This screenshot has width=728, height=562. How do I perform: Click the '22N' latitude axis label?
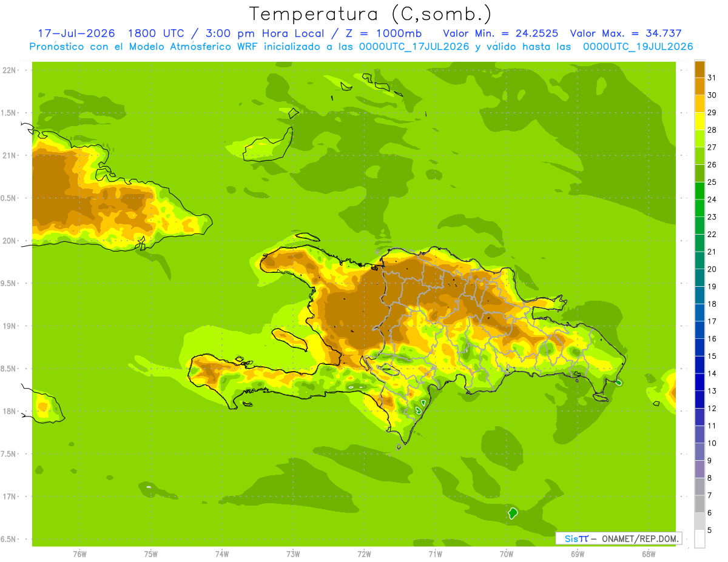click(x=9, y=70)
